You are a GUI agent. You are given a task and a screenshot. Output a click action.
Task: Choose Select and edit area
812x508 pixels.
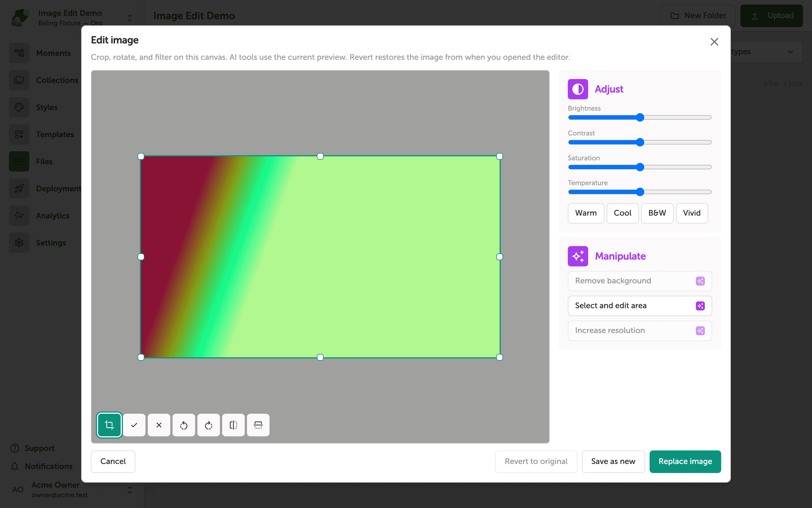pos(639,306)
